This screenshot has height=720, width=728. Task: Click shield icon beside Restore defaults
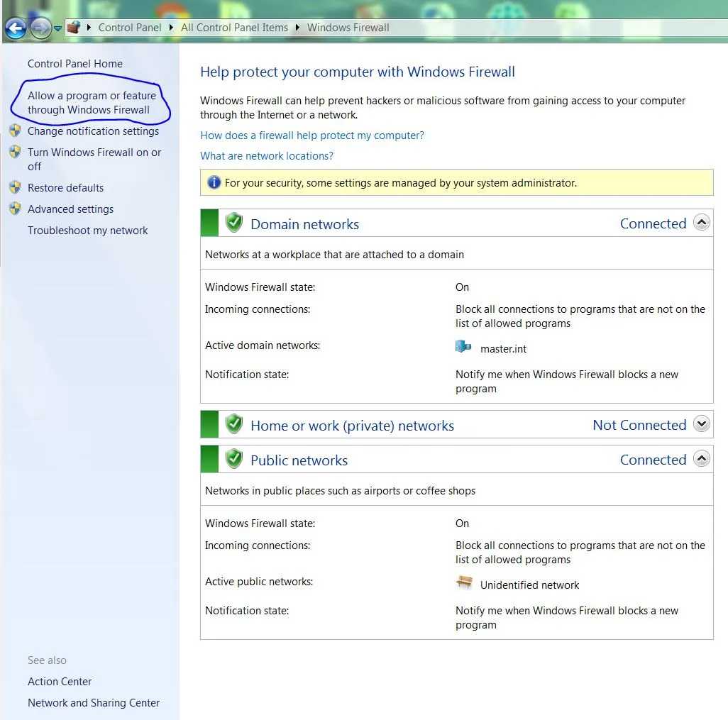coord(15,187)
